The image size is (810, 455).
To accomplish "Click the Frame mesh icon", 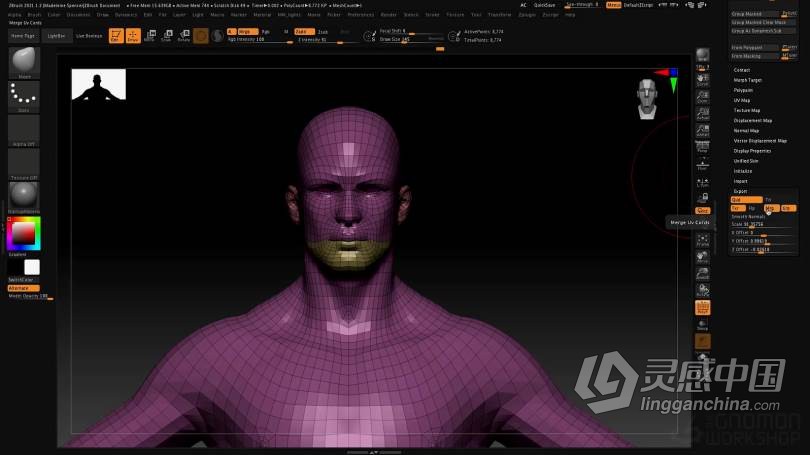I will coord(703,240).
